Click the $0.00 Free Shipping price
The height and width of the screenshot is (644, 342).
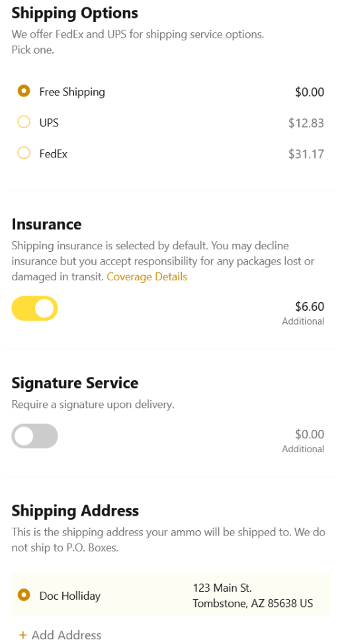pyautogui.click(x=310, y=92)
